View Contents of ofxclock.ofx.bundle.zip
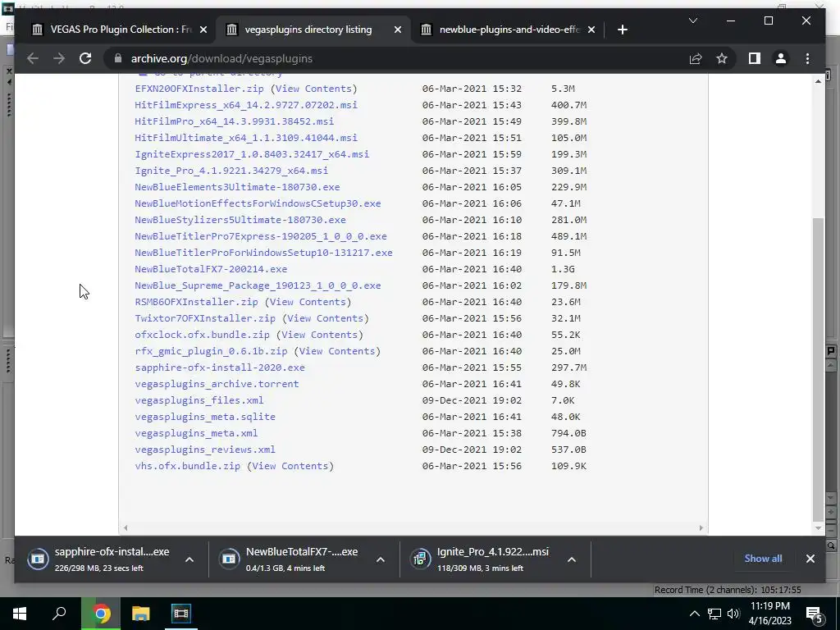This screenshot has height=630, width=840. tap(320, 335)
